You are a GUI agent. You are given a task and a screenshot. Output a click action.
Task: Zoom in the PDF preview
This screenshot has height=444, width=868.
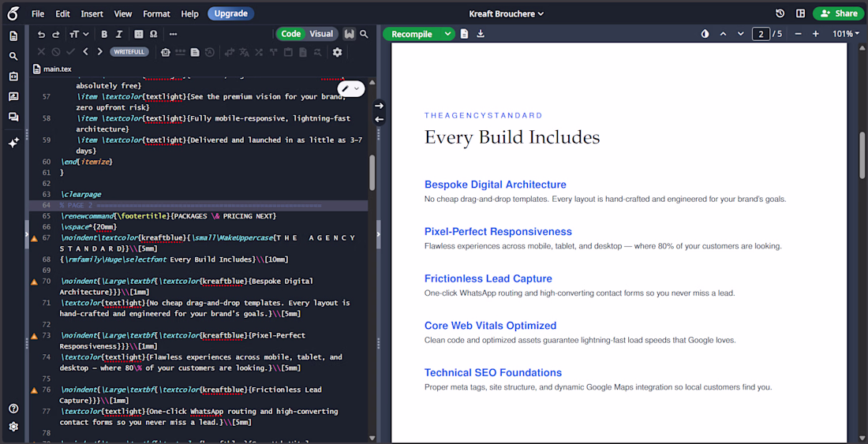815,34
